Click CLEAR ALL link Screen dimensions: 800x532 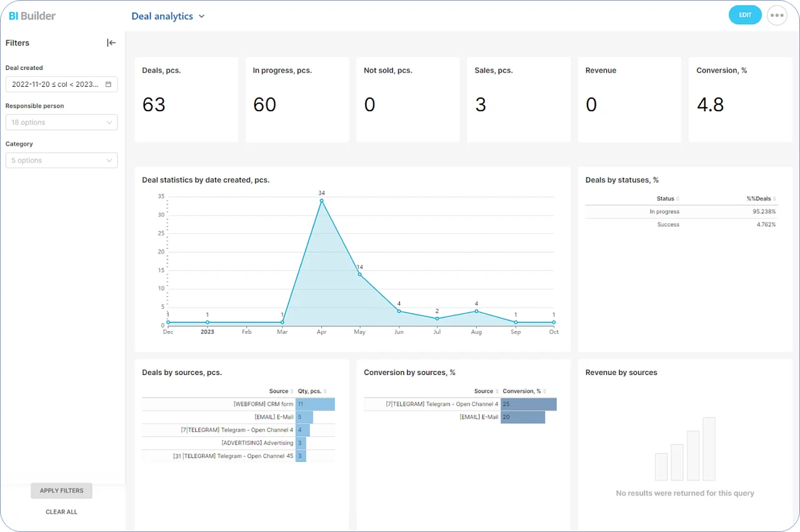[x=61, y=512]
